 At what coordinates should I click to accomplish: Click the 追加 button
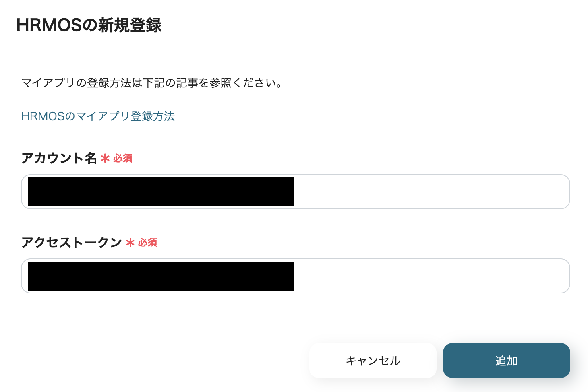(506, 361)
